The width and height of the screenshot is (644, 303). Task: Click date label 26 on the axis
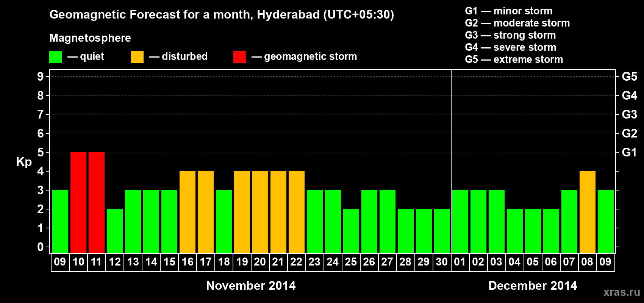click(x=369, y=262)
